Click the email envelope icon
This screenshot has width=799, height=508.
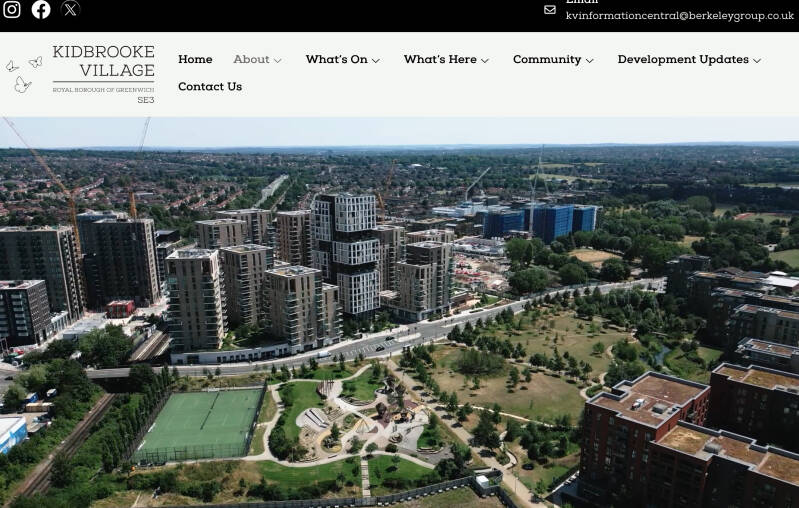click(550, 10)
